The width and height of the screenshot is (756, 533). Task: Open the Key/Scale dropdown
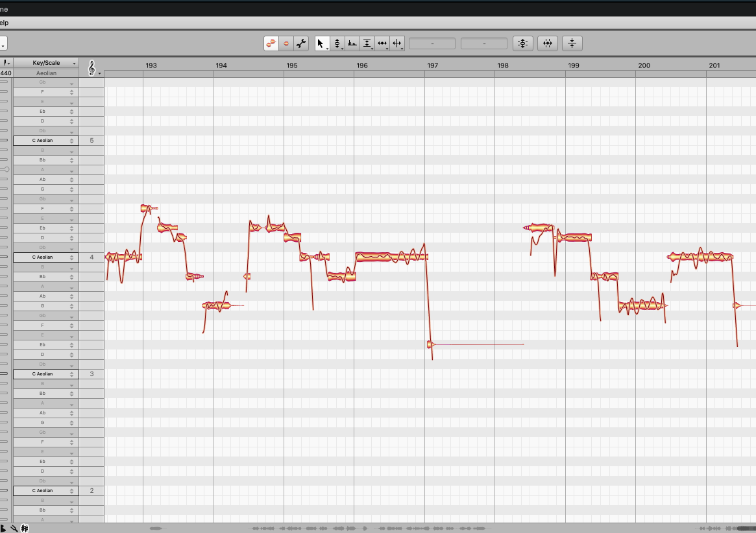(x=46, y=63)
